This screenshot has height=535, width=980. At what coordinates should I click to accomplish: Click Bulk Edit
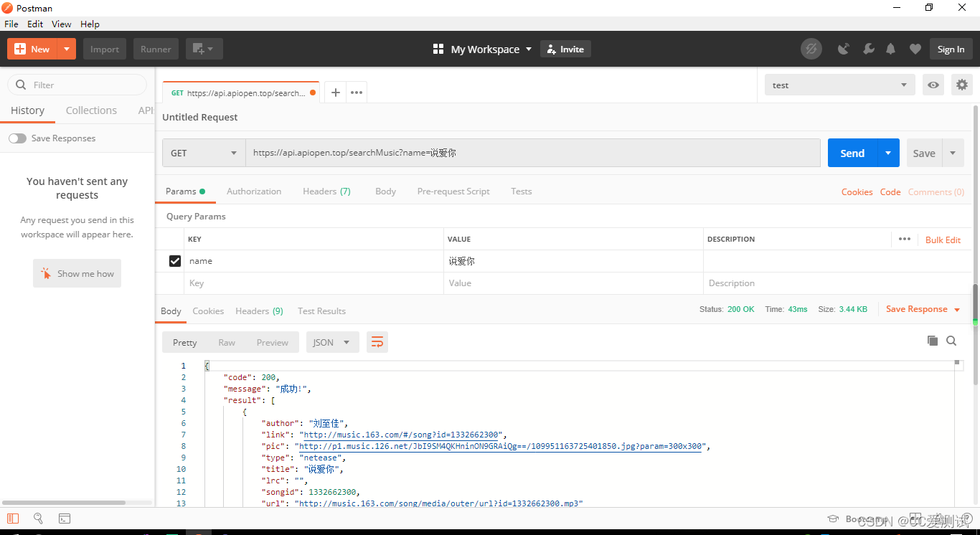tap(943, 240)
